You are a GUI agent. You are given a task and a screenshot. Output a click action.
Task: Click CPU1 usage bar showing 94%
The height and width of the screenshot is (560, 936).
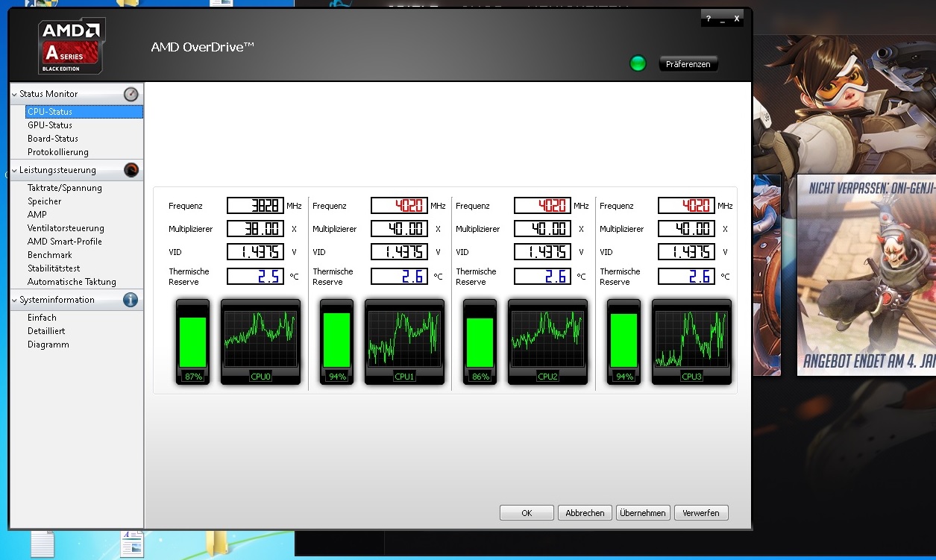coord(337,342)
